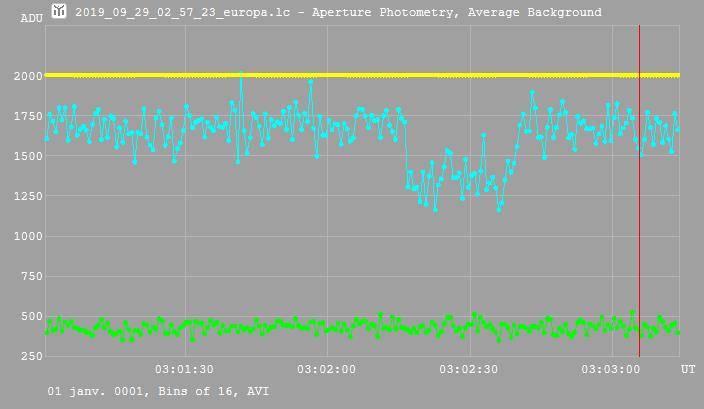This screenshot has height=409, width=704.
Task: Click the ADU axis unit label
Action: (32, 18)
